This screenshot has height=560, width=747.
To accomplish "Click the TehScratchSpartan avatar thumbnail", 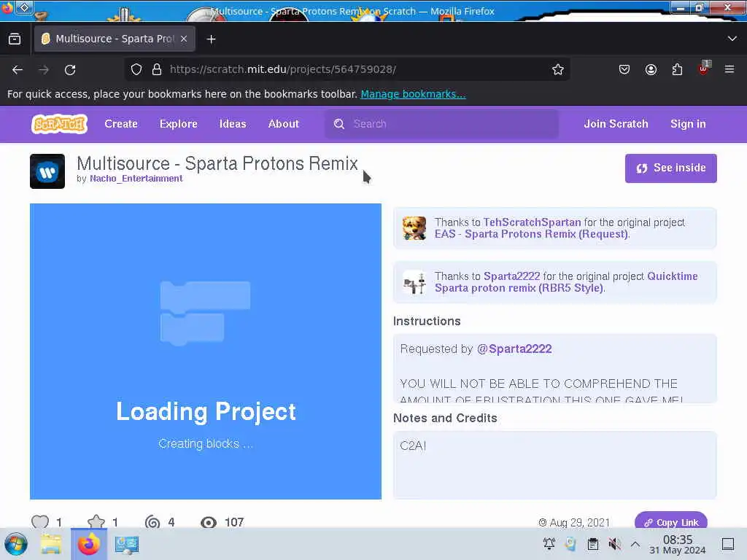I will pos(414,228).
